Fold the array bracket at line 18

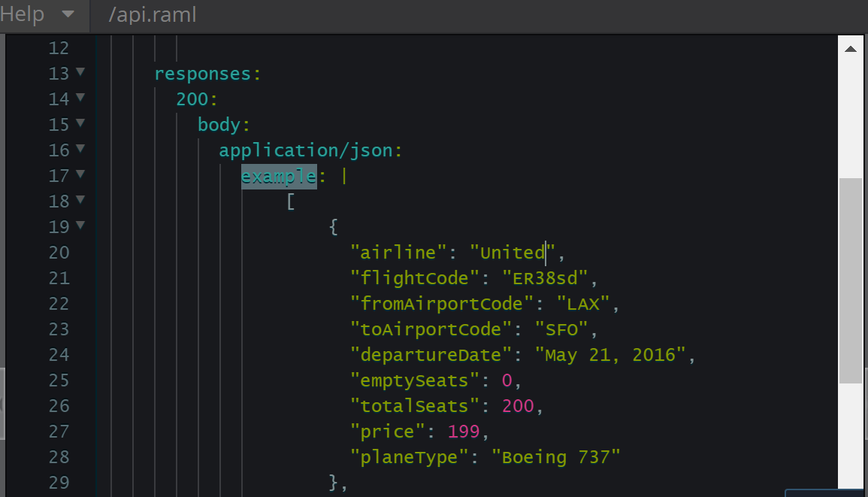[80, 201]
